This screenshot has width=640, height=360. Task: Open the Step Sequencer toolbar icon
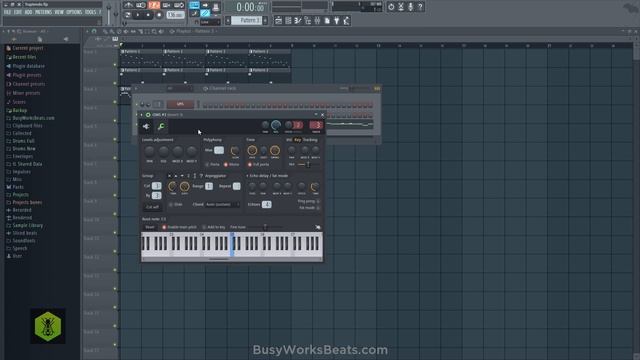click(288, 20)
